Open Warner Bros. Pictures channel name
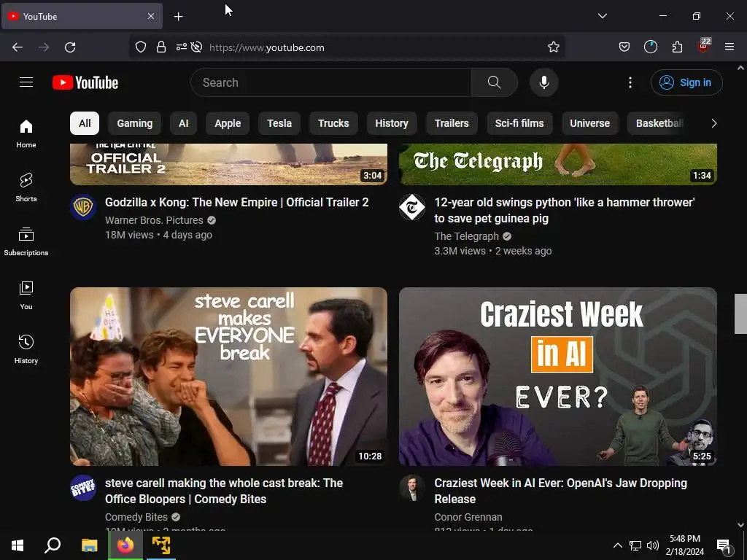 point(154,220)
